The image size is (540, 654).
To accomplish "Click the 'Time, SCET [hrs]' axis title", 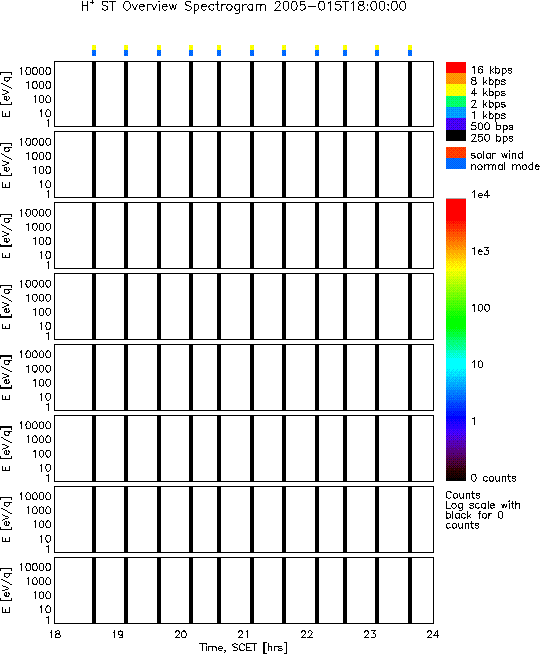I will pos(243,647).
